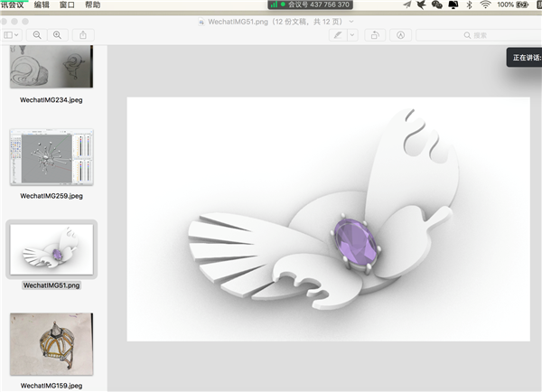Viewport: 542px width, 392px height.
Task: Click the Wi-Fi icon in the menu bar
Action: click(485, 5)
